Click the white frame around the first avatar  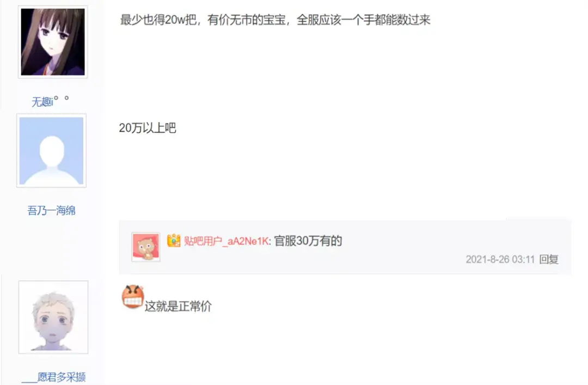(53, 7)
